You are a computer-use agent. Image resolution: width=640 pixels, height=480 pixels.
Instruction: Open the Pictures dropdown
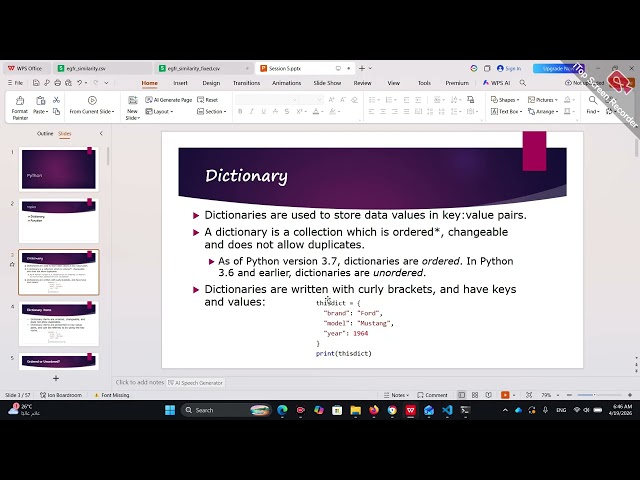point(542,100)
